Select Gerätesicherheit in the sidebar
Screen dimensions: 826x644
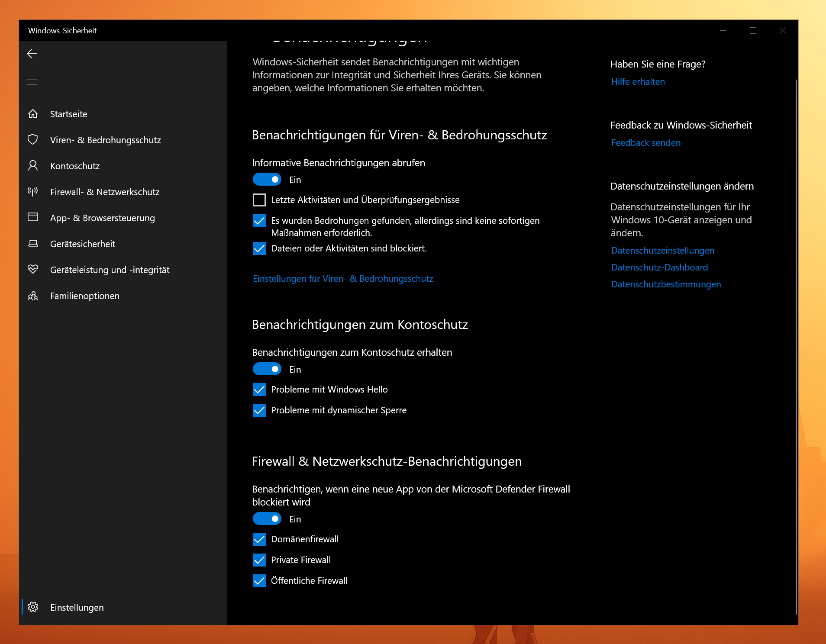(123, 244)
